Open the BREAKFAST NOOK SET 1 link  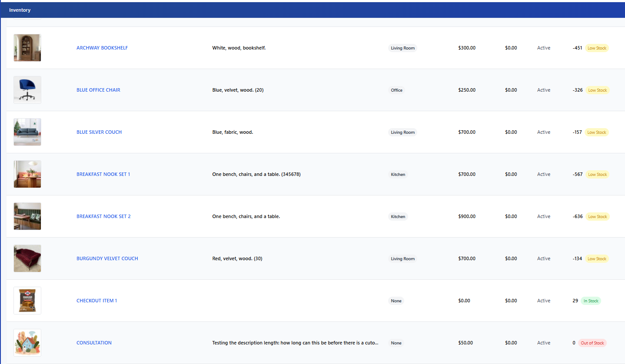(103, 174)
